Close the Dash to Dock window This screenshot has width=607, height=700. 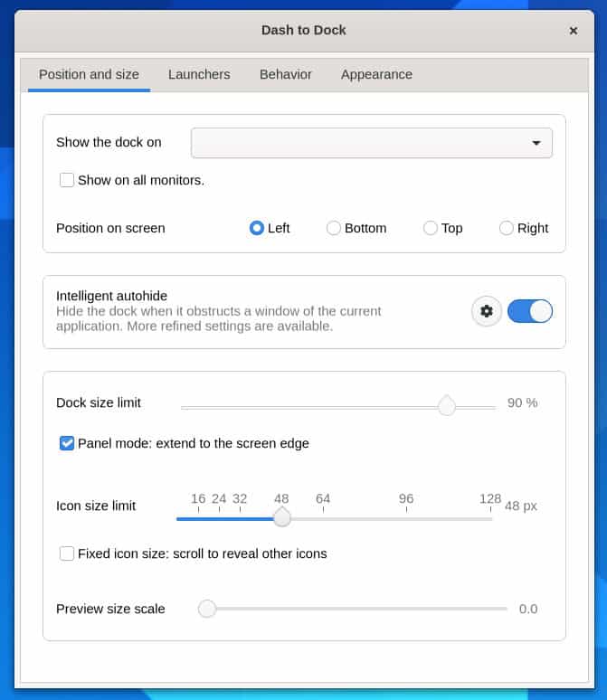pyautogui.click(x=574, y=31)
